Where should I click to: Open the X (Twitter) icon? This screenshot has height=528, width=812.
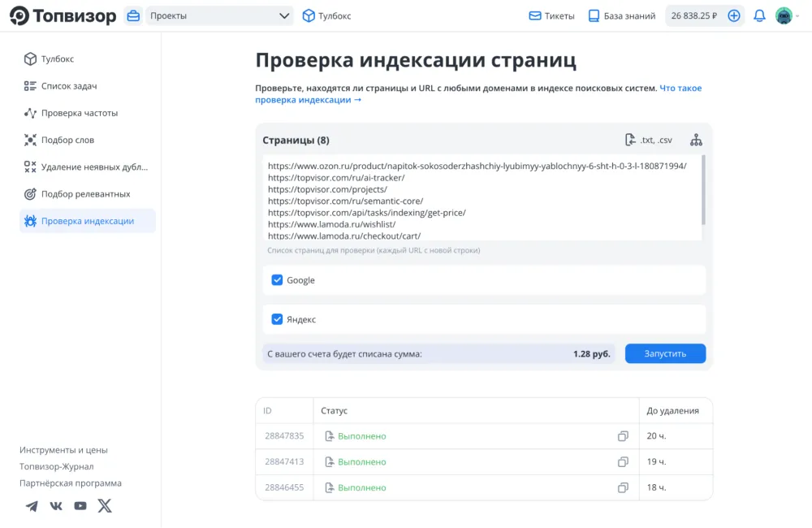(x=105, y=506)
